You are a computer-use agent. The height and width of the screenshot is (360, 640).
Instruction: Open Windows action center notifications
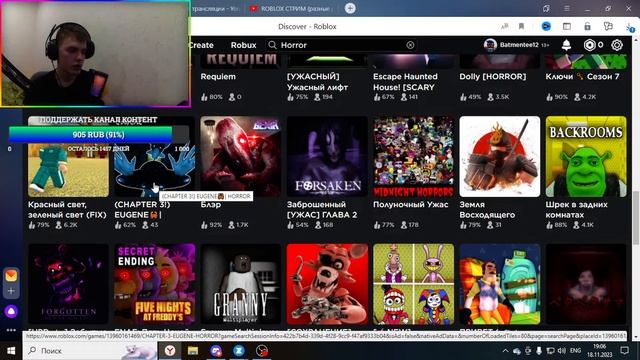[624, 351]
